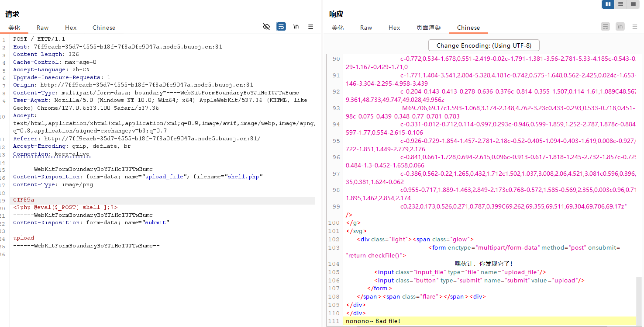Select response 美化 tab
Image resolution: width=644 pixels, height=327 pixels.
337,28
